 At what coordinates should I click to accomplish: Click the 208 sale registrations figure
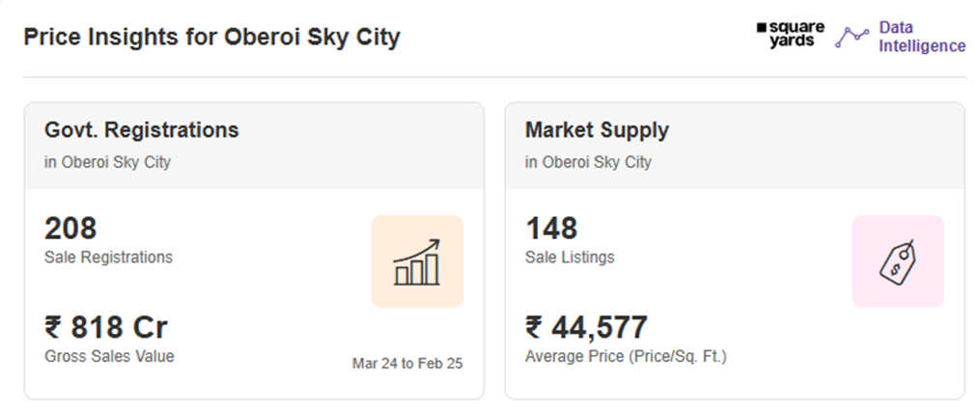coord(70,229)
